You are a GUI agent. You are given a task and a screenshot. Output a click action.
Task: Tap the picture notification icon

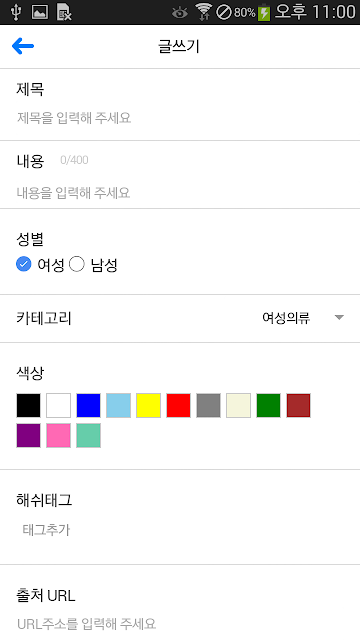[40, 12]
